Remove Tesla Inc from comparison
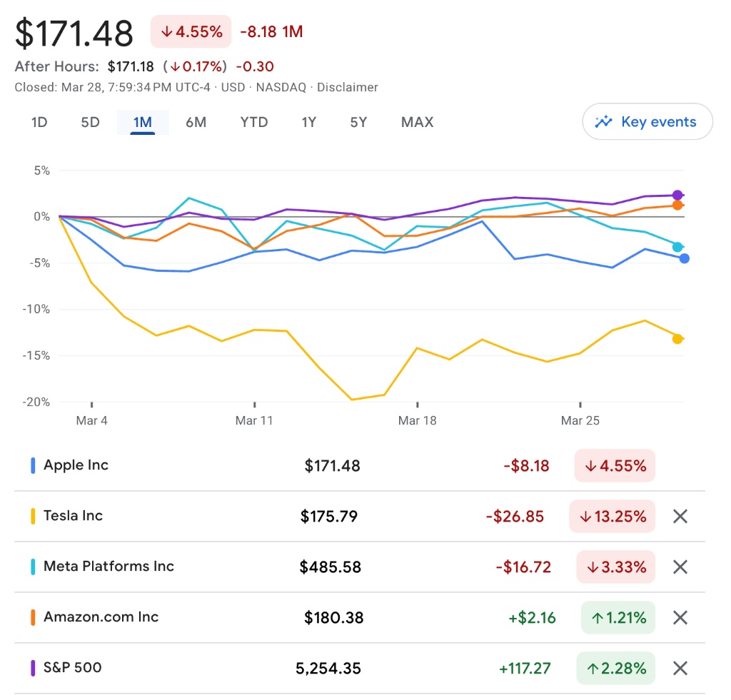The width and height of the screenshot is (731, 700). tap(680, 516)
